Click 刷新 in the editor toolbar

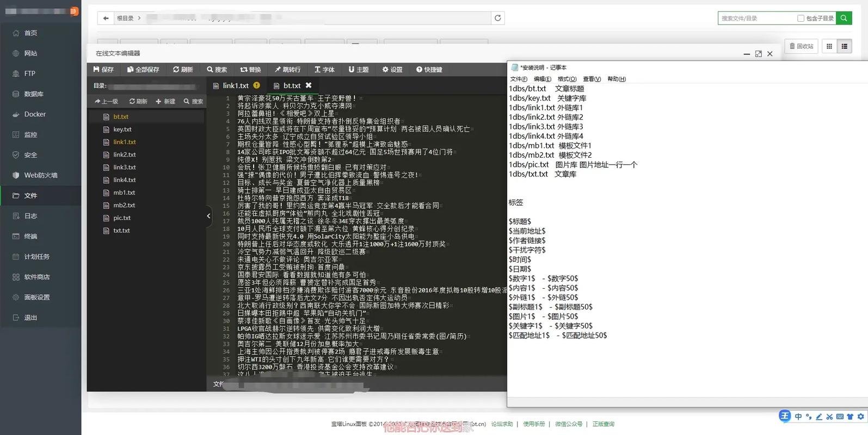click(x=183, y=70)
